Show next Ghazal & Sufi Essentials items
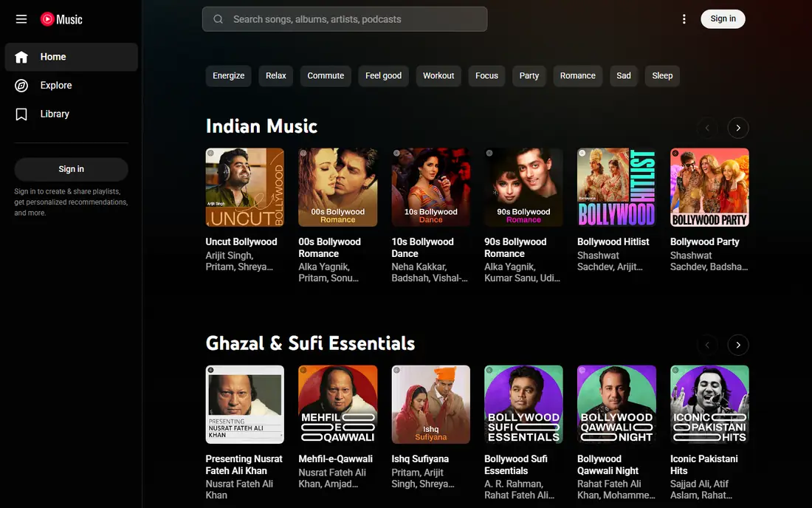The image size is (812, 508). (738, 345)
